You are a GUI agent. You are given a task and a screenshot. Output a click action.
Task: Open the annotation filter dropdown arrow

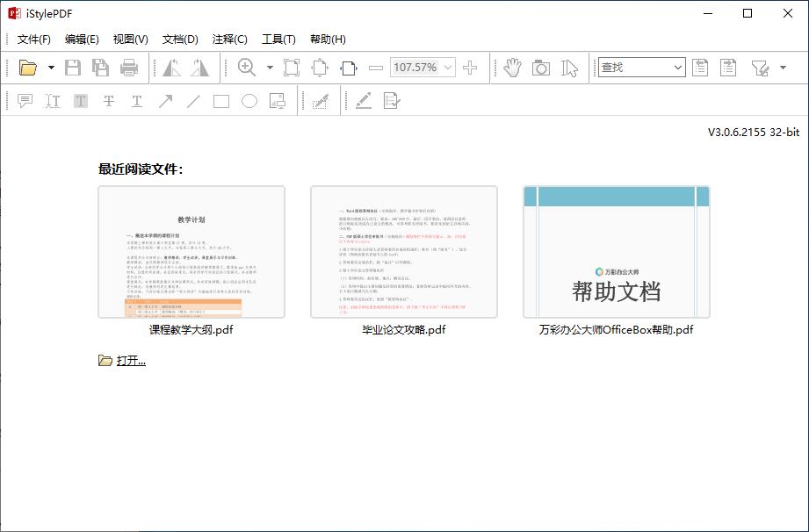pos(784,67)
